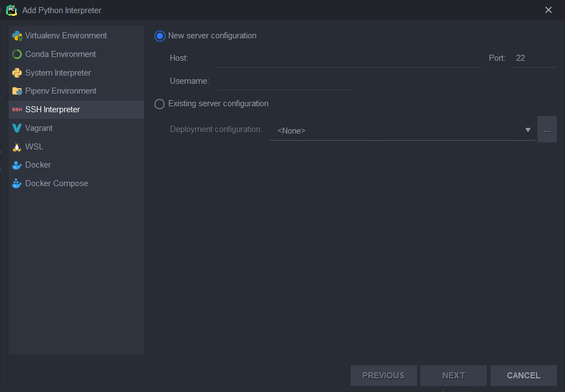Select New server configuration radio button
Image resolution: width=565 pixels, height=392 pixels.
point(159,36)
